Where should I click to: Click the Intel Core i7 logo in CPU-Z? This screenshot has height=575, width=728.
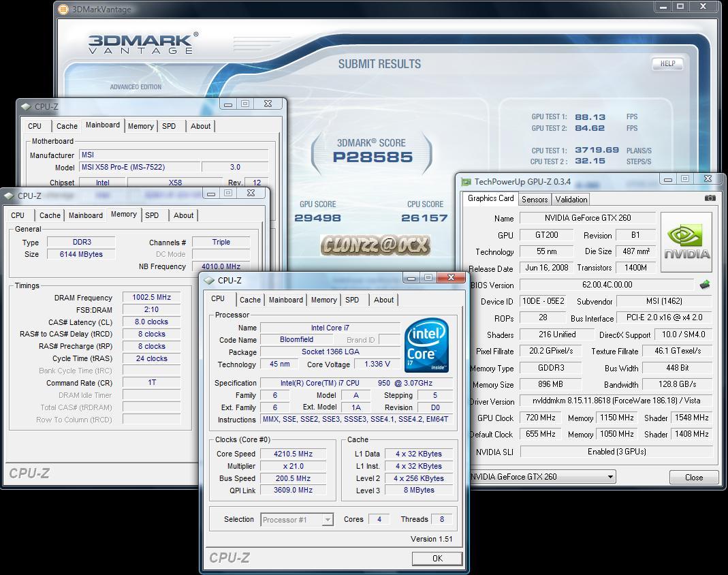pyautogui.click(x=426, y=345)
